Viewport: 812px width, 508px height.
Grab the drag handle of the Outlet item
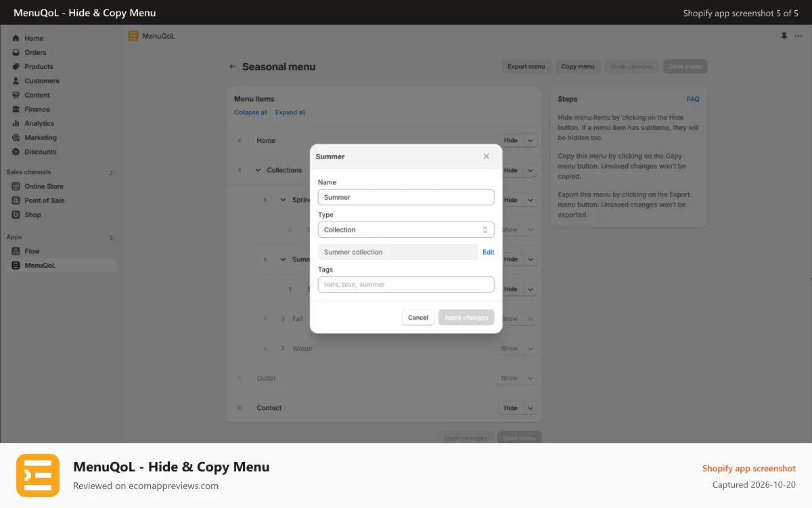pyautogui.click(x=240, y=378)
